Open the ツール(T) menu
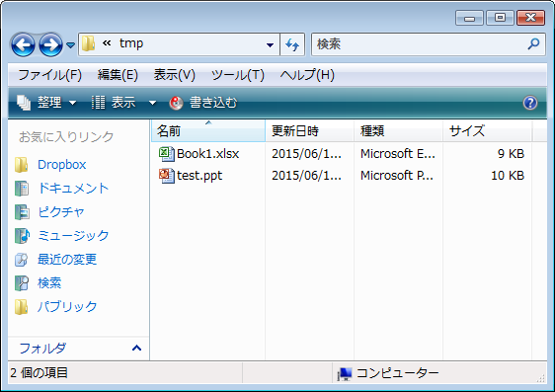 238,75
